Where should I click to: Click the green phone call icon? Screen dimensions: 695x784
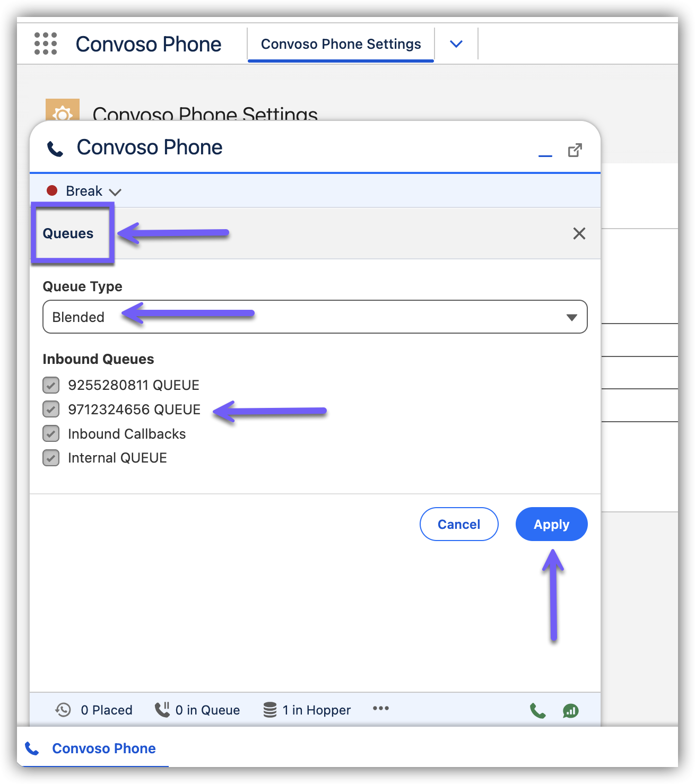[537, 710]
